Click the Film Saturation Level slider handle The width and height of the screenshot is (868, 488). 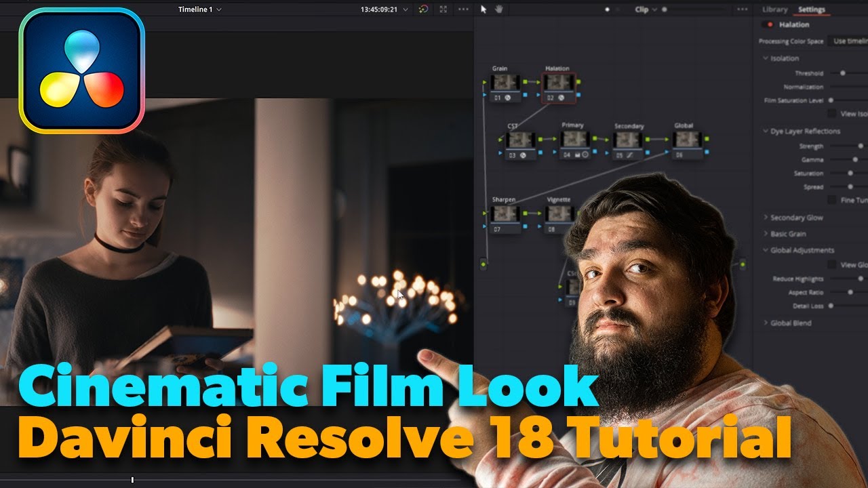click(x=831, y=100)
